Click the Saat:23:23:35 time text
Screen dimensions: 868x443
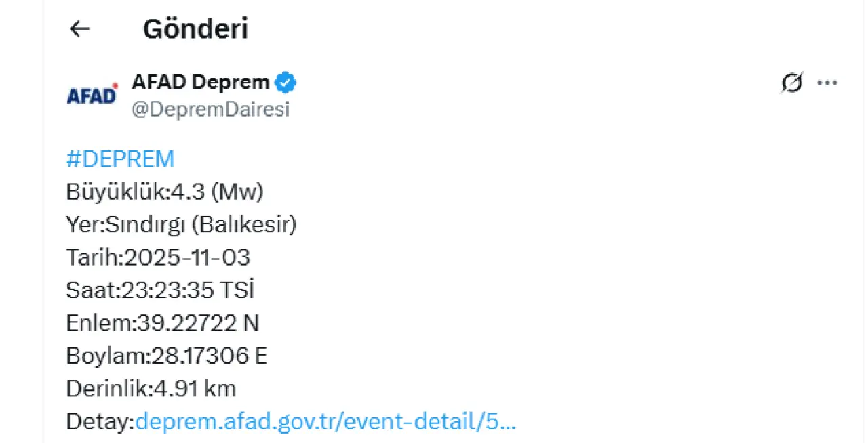[x=139, y=290]
